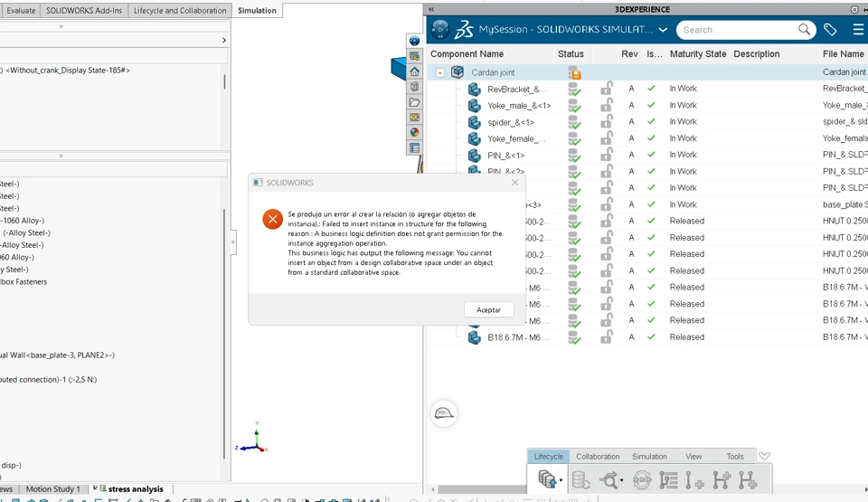Open View Palette icon in task pane
This screenshot has height=502, width=868.
[x=414, y=117]
